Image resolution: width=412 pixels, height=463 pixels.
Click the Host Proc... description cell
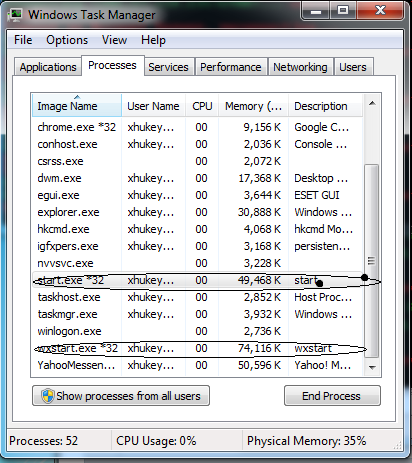(x=323, y=297)
